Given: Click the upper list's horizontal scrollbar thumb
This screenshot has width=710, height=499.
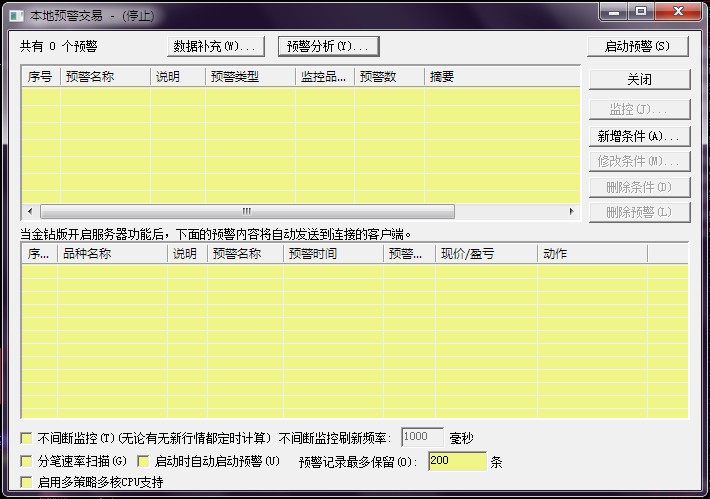Looking at the screenshot, I should click(x=247, y=211).
